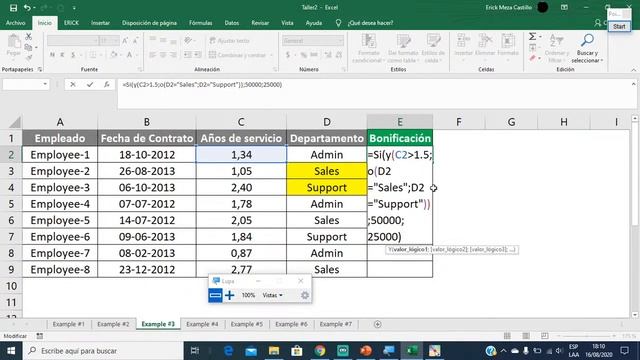Click the Estilos de celda icon
The height and width of the screenshot is (360, 640).
pyautogui.click(x=433, y=41)
